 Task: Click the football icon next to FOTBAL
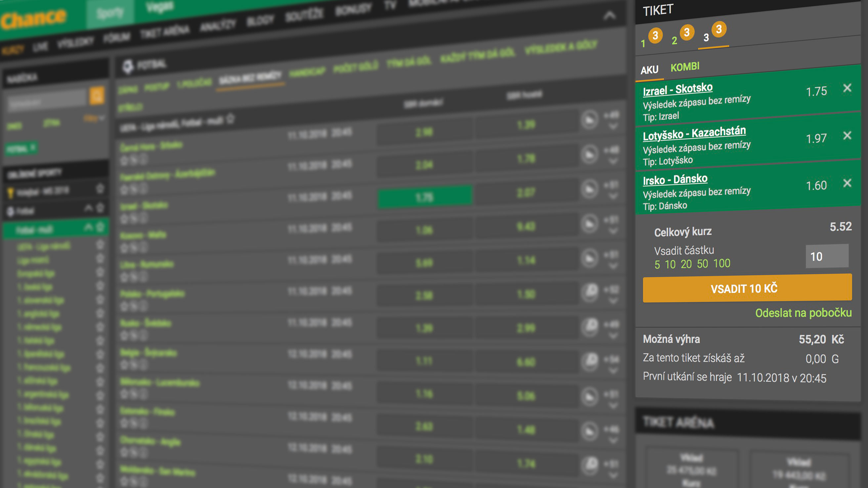click(128, 67)
